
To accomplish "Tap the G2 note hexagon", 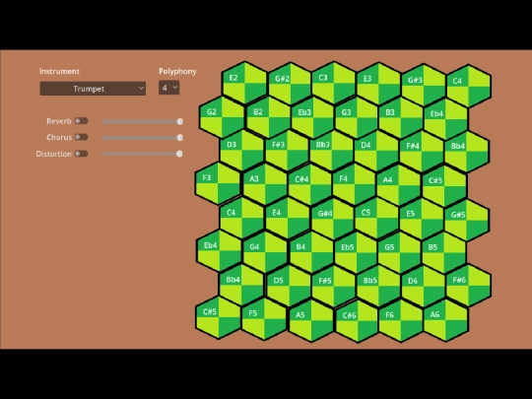I will tap(222, 117).
